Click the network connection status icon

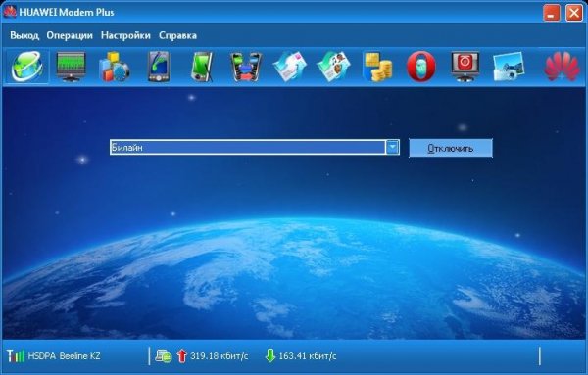[x=164, y=355]
